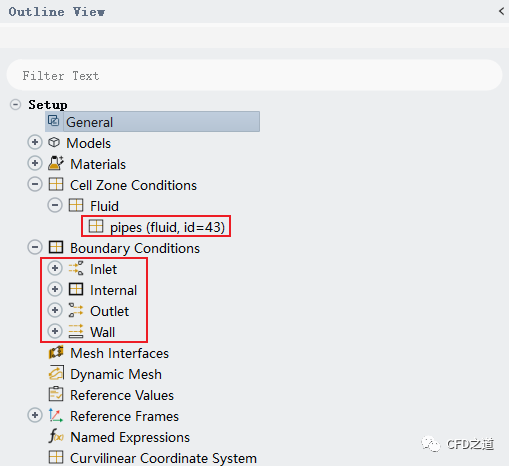Select the General tree item
The width and height of the screenshot is (509, 466).
tap(153, 122)
